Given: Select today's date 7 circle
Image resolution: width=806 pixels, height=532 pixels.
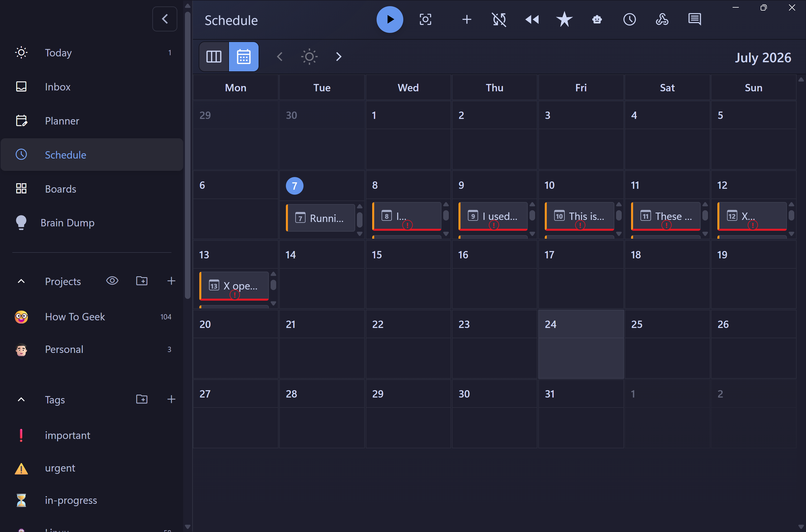Looking at the screenshot, I should coord(294,186).
